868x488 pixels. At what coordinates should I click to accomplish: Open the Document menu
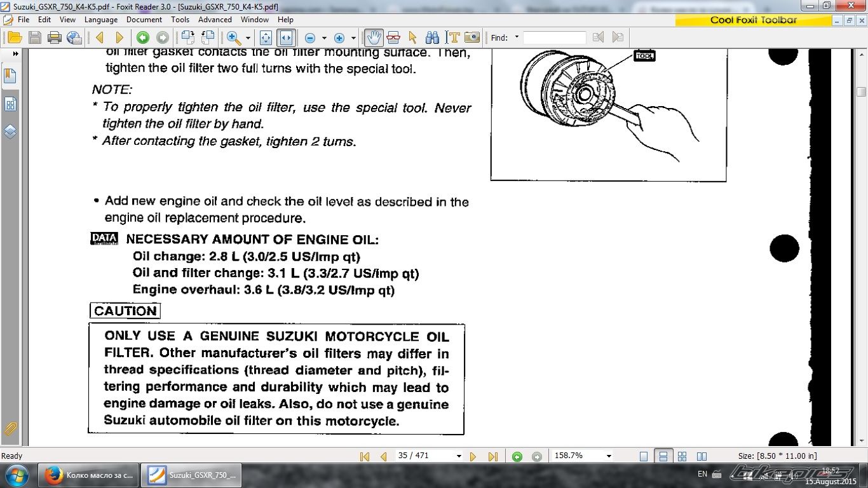point(144,20)
